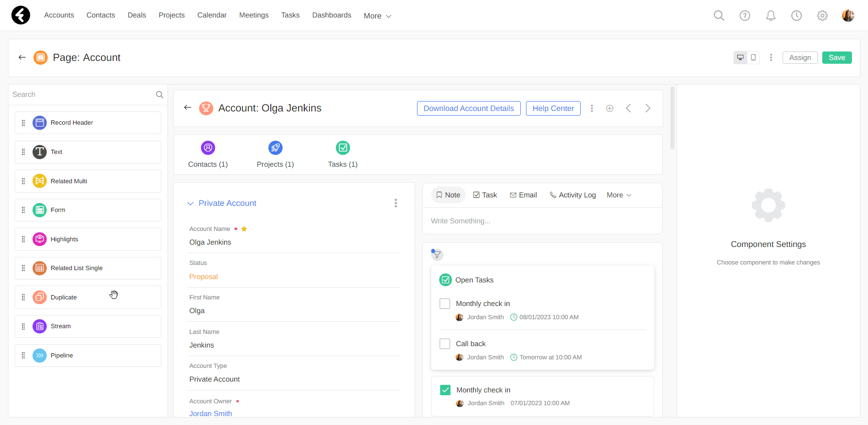The image size is (868, 425).
Task: Open the Calendar menu
Action: coord(212,15)
